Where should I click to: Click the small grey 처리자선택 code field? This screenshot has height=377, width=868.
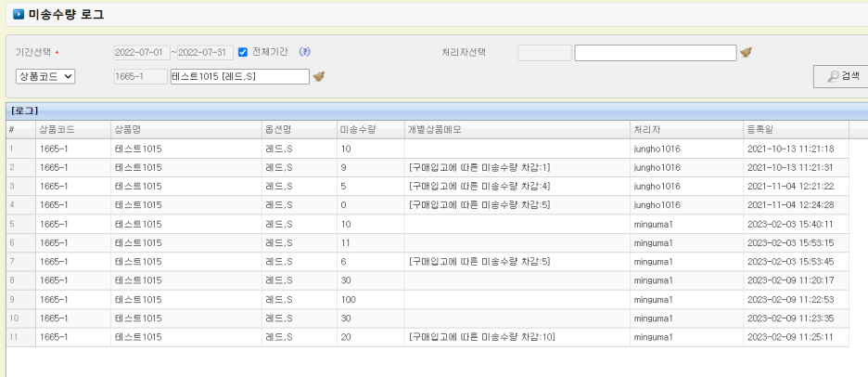click(544, 53)
